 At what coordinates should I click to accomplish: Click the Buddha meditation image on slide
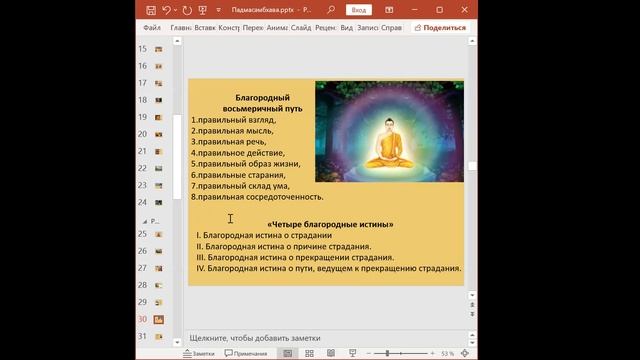coord(389,131)
